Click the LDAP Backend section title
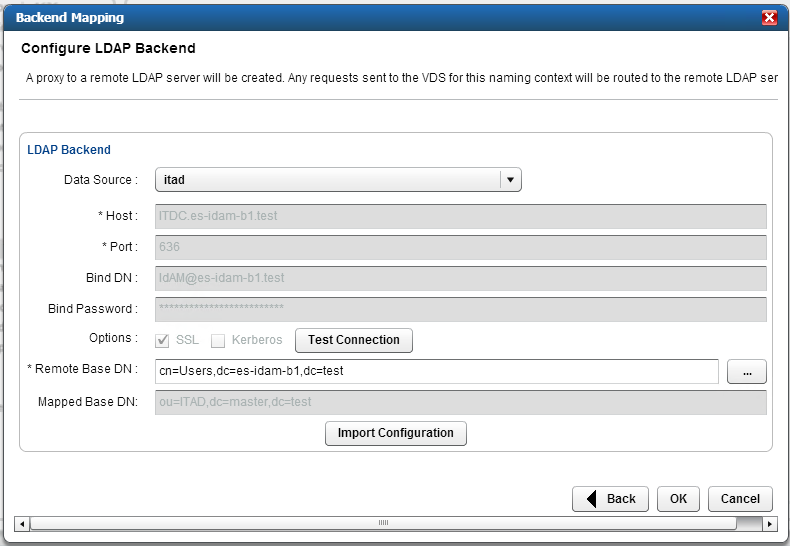Screen dimensions: 790x551 (x=69, y=150)
